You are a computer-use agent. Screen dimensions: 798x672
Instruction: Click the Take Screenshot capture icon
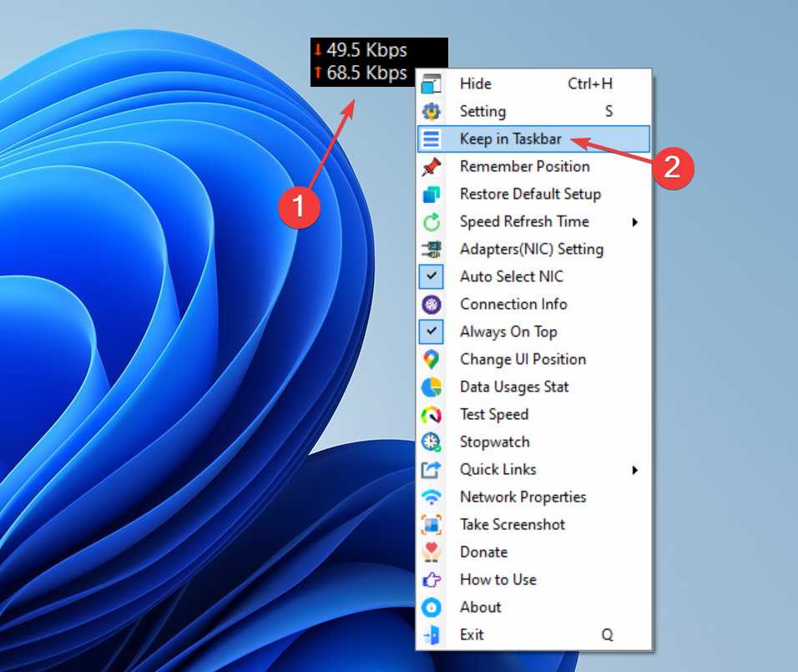[x=431, y=524]
